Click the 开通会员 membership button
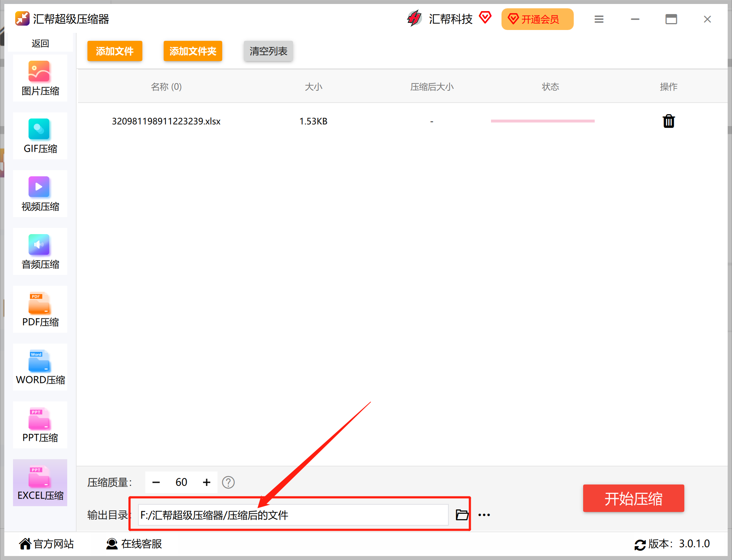Screen dimensions: 732x560 [x=538, y=19]
